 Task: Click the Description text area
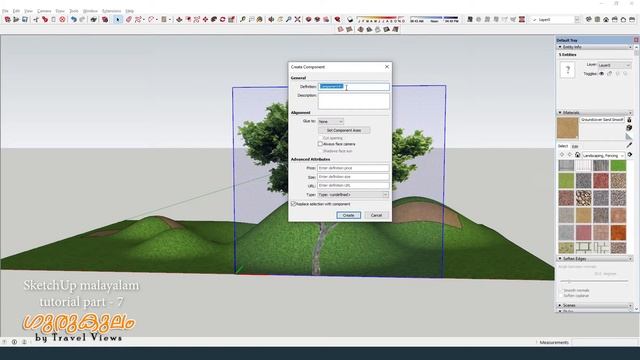coord(353,101)
